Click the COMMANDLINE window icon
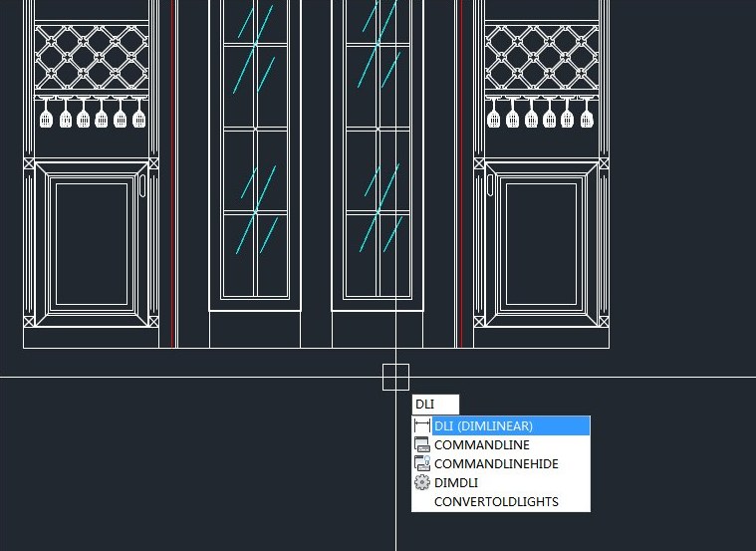Image resolution: width=756 pixels, height=551 pixels. click(x=422, y=444)
